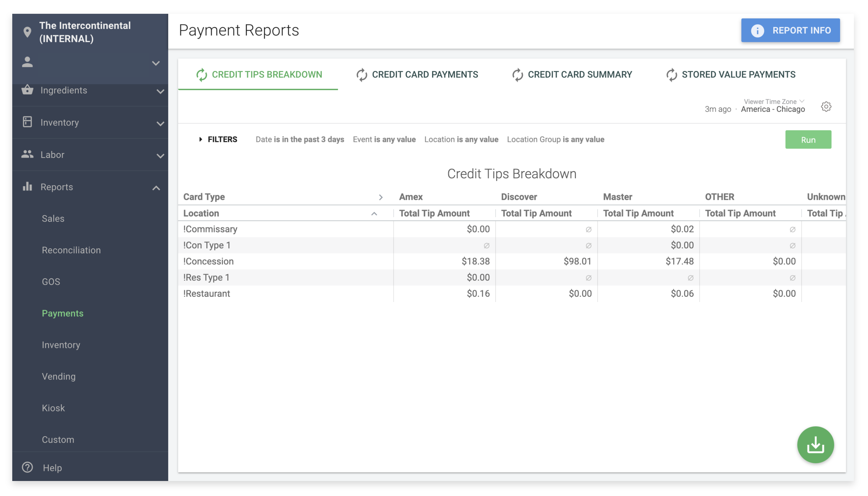Click the 3m ago refresh timestamp

(x=718, y=109)
